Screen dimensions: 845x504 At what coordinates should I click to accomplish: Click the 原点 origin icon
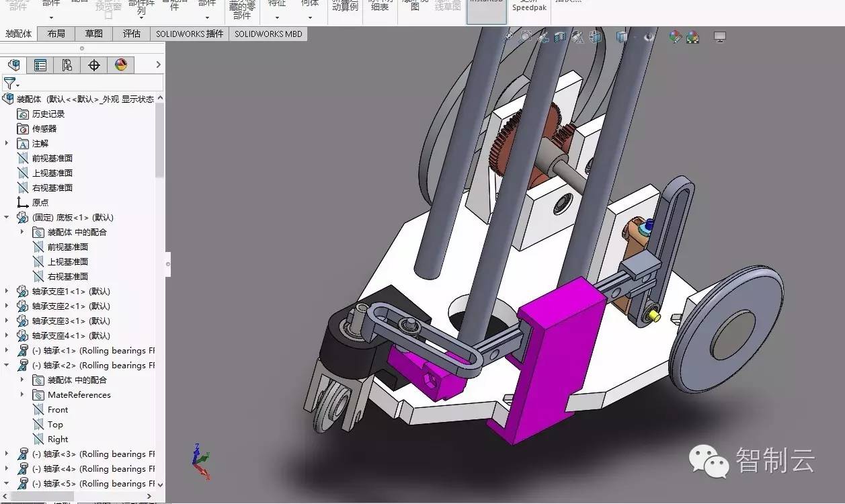(23, 202)
